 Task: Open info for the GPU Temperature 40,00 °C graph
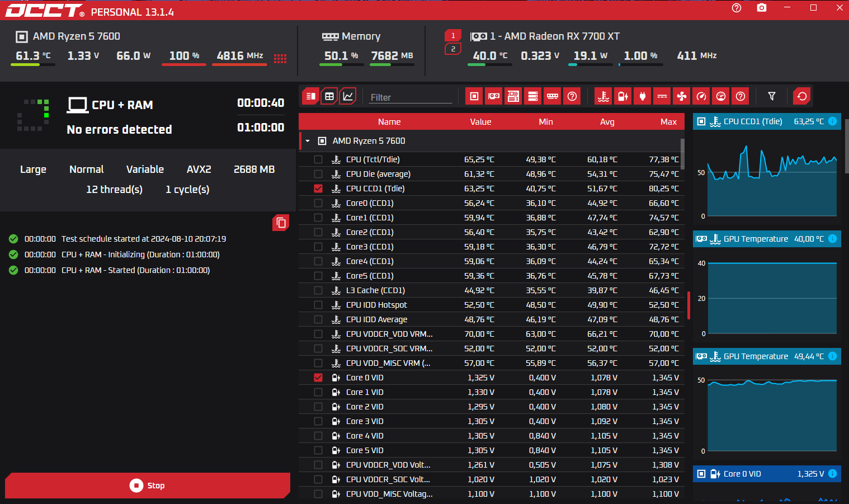832,239
